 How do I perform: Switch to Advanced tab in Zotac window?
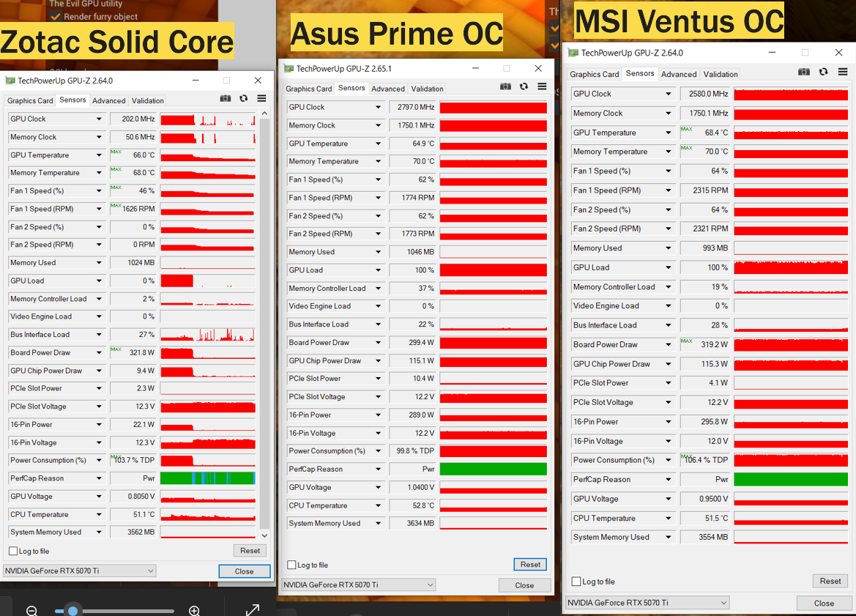(108, 100)
